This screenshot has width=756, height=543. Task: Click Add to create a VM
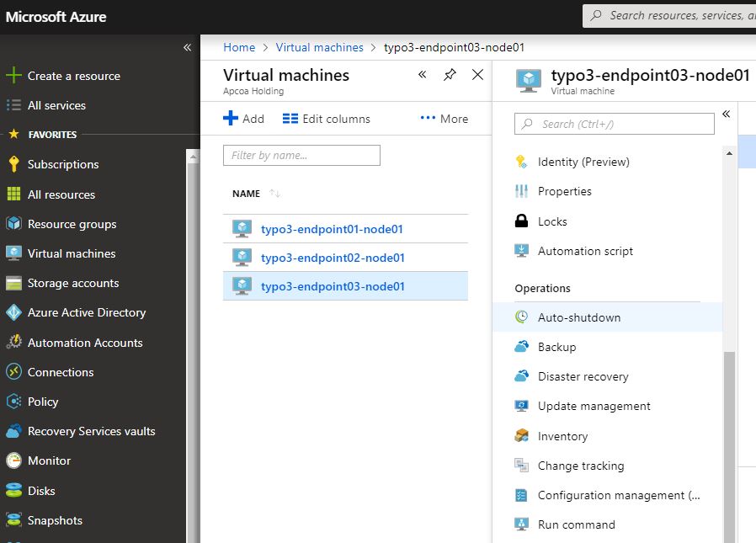point(243,119)
